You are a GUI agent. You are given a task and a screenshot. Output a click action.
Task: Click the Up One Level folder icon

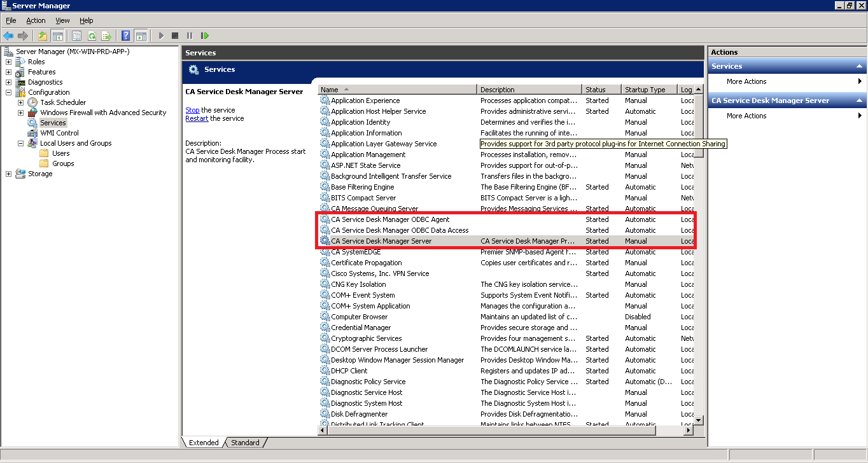(x=43, y=36)
